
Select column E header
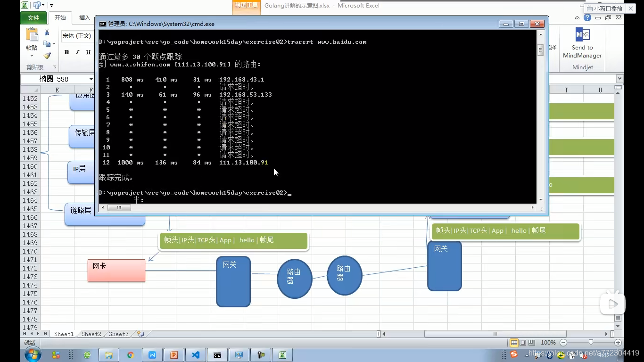[57, 90]
